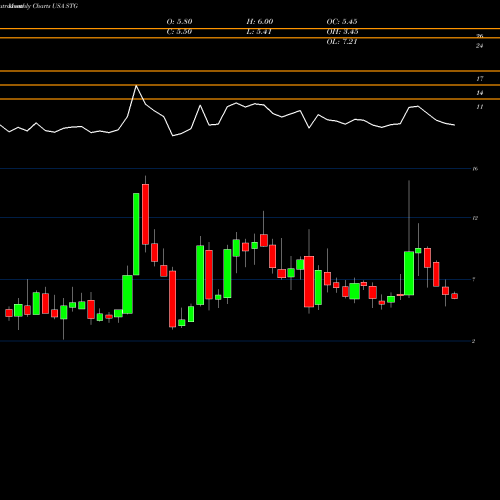Click the '2' price axis label

point(473,341)
